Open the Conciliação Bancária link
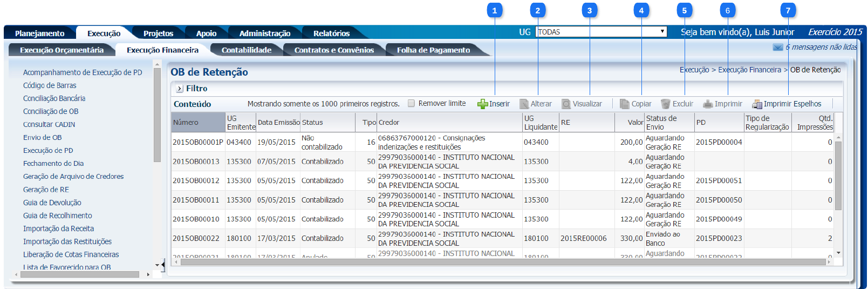868x289 pixels. pos(54,98)
